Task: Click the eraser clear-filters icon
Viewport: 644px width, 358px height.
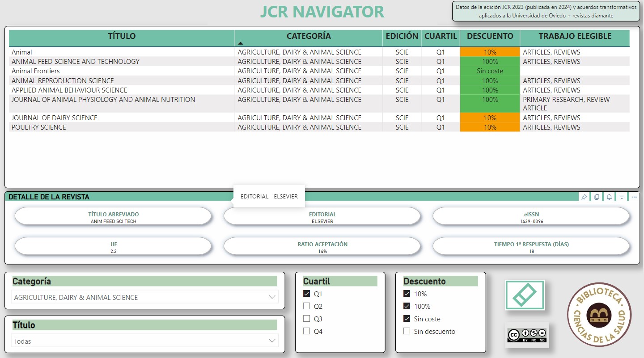Action: (525, 295)
